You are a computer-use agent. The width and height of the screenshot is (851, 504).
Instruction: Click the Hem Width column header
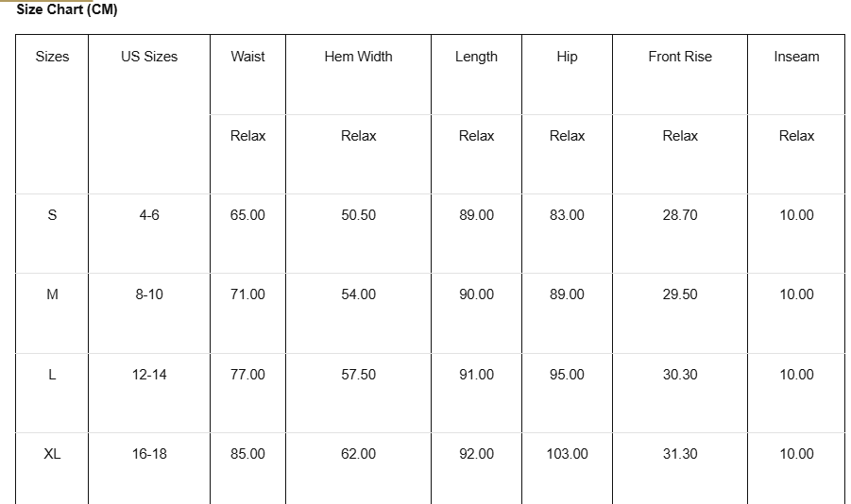pyautogui.click(x=358, y=57)
